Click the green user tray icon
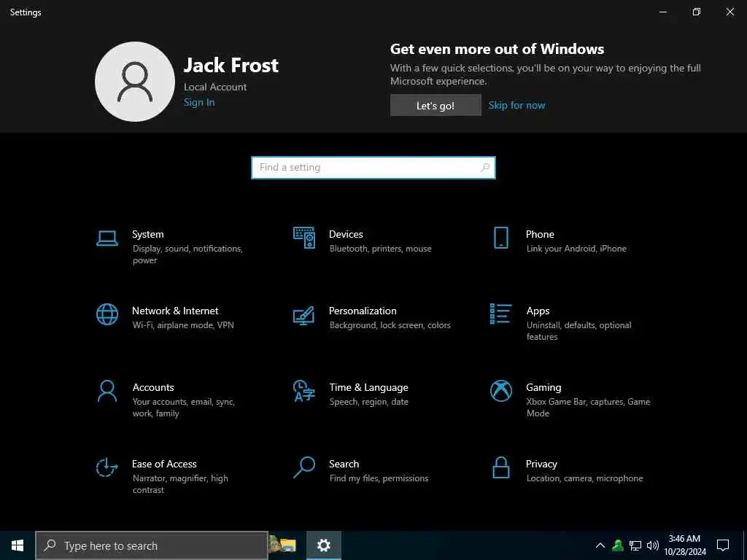The height and width of the screenshot is (560, 747). [618, 545]
